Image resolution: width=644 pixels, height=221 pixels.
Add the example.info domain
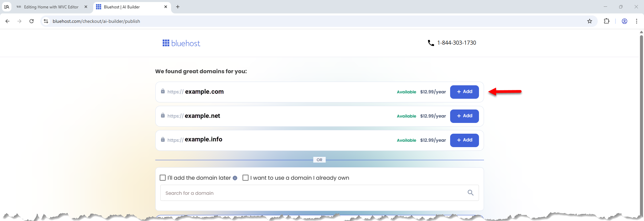(x=464, y=140)
